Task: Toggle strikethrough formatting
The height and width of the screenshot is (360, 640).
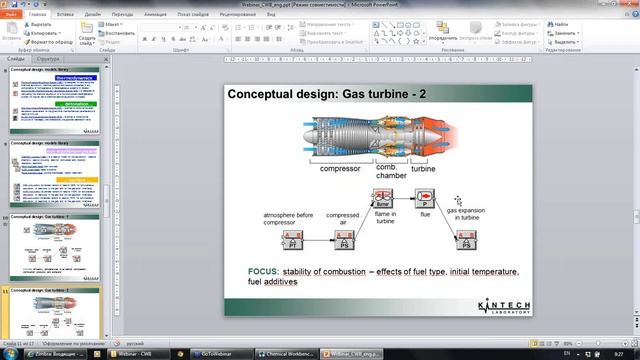Action: [x=182, y=39]
